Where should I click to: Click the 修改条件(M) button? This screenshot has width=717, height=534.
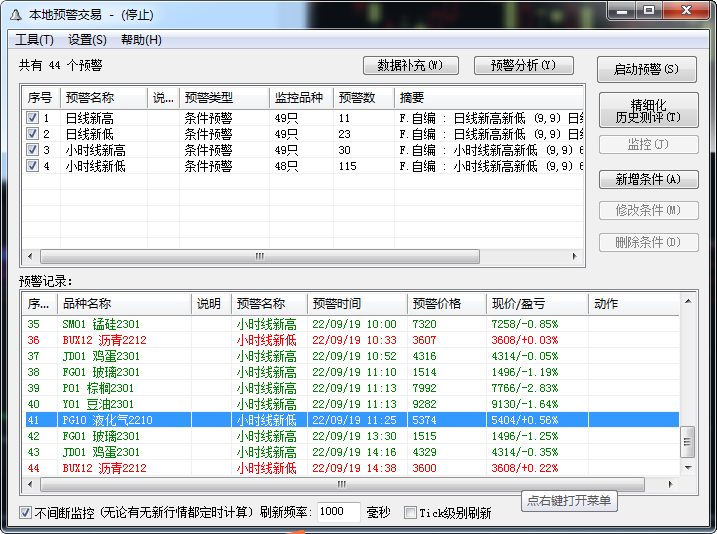pos(648,210)
